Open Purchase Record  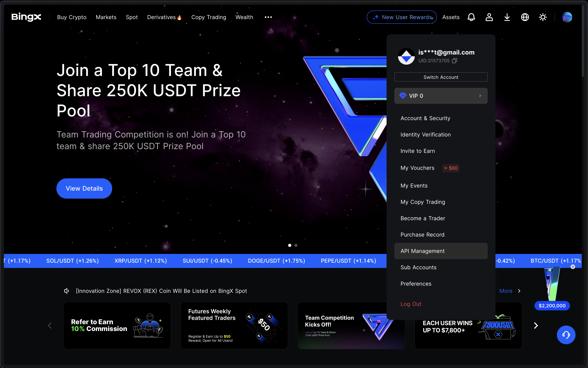(441, 234)
